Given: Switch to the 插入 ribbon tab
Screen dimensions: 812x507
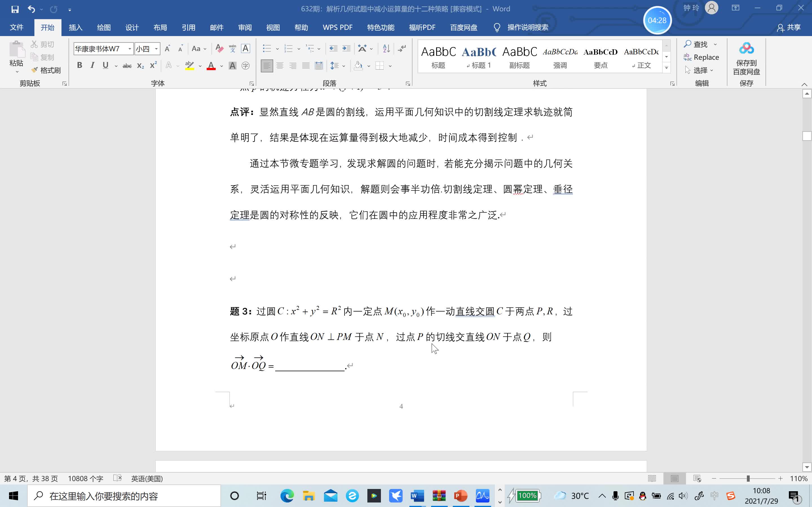Looking at the screenshot, I should [75, 28].
